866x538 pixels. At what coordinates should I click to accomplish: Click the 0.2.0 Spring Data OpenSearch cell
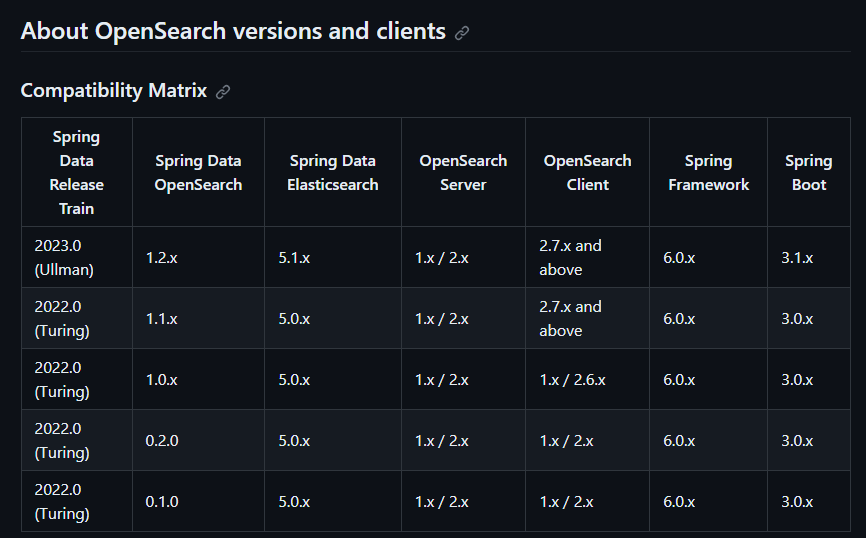[x=198, y=440]
